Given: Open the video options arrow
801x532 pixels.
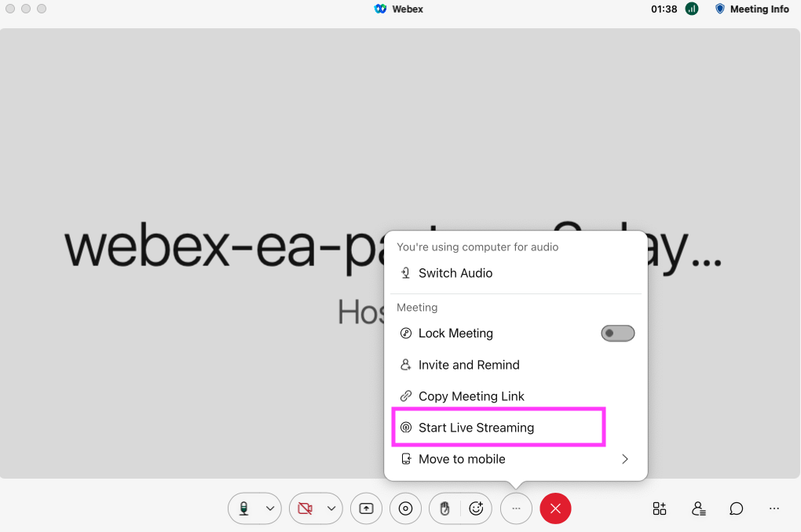Looking at the screenshot, I should pyautogui.click(x=331, y=508).
